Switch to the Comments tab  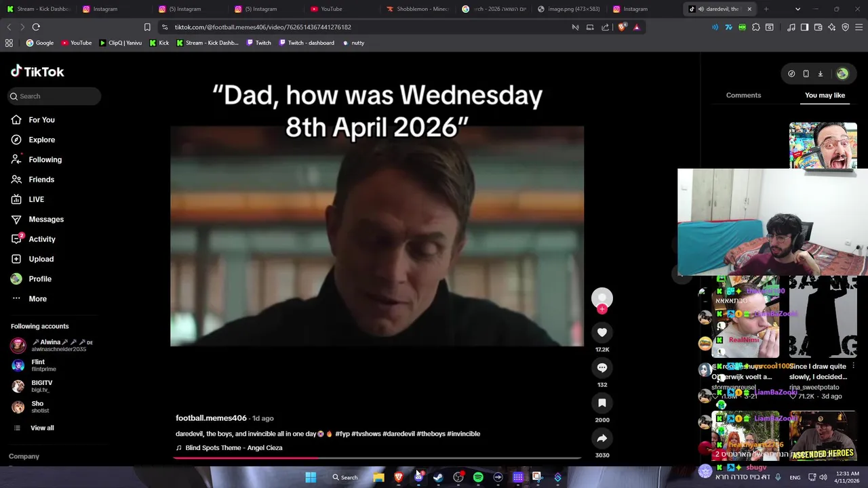click(743, 95)
